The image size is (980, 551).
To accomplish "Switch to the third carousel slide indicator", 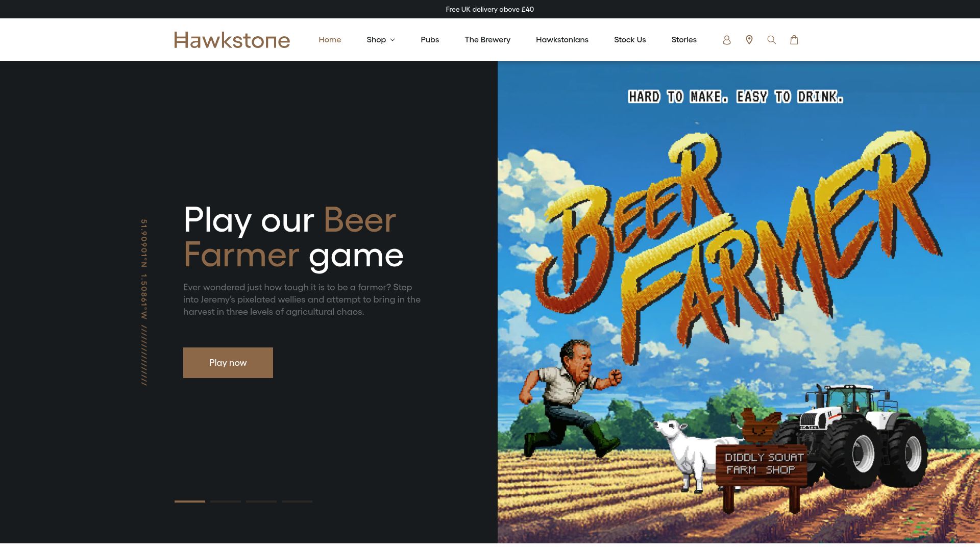I will pos(261,502).
